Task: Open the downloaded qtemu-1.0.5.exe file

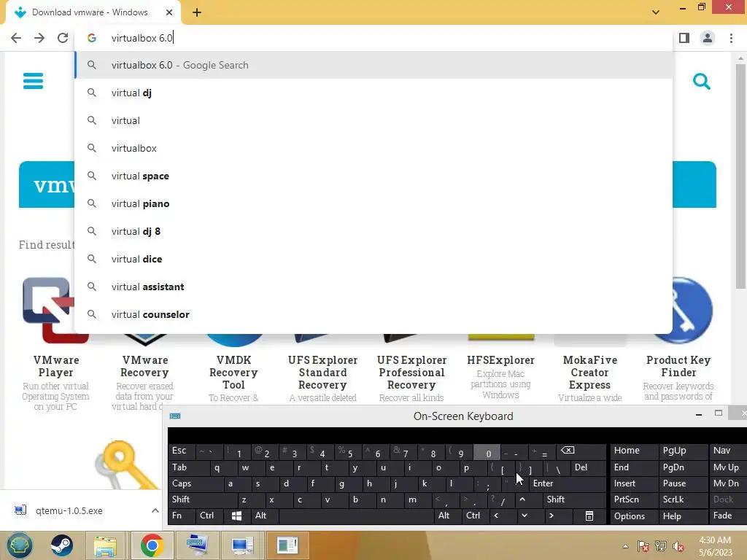Action: [x=69, y=510]
